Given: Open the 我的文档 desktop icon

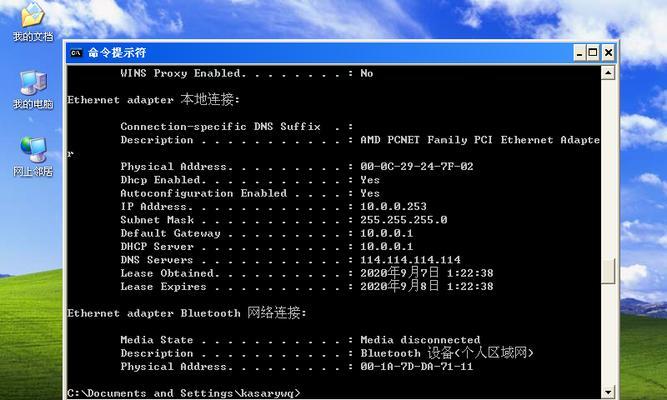Looking at the screenshot, I should click(x=33, y=21).
